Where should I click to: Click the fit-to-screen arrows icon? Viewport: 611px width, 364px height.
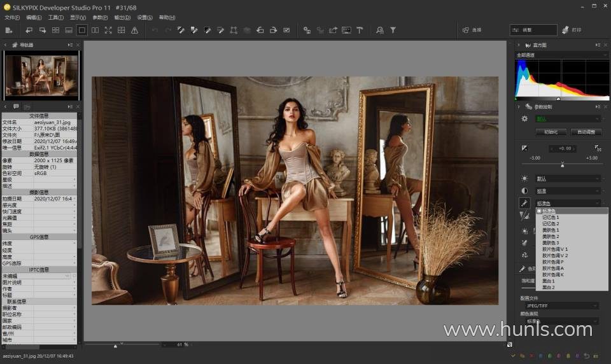pos(108,30)
